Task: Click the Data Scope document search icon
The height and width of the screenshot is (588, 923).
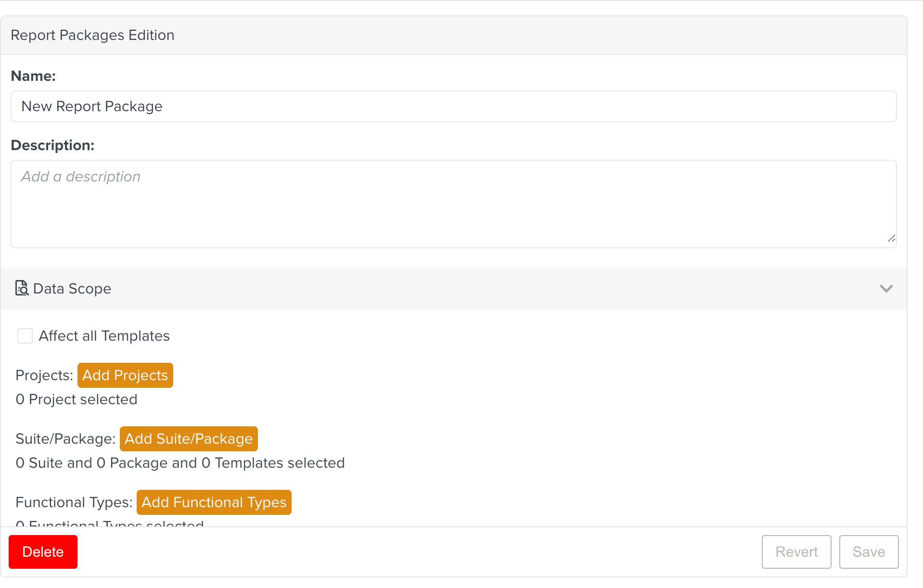Action: 22,288
